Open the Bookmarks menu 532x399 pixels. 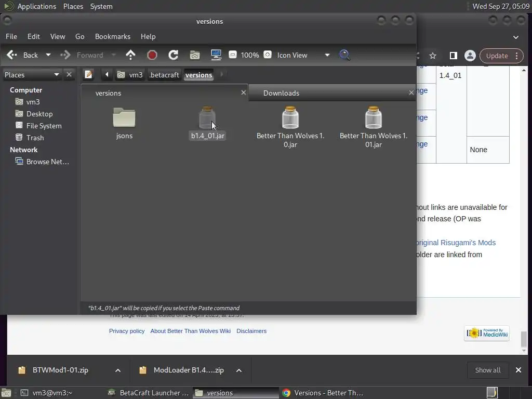113,36
